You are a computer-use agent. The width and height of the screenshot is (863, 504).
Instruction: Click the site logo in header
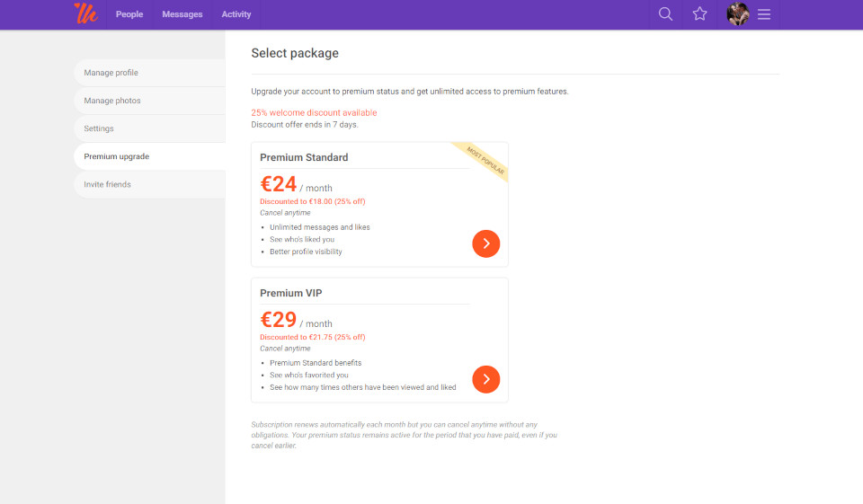85,13
